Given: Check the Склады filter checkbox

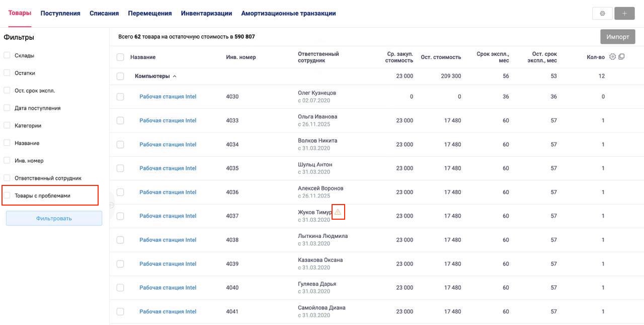Looking at the screenshot, I should (x=7, y=55).
